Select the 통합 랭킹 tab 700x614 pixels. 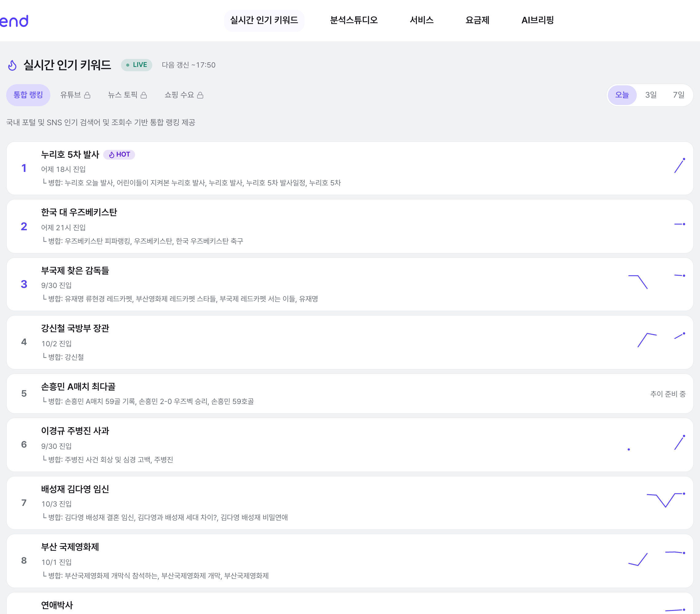(x=28, y=95)
